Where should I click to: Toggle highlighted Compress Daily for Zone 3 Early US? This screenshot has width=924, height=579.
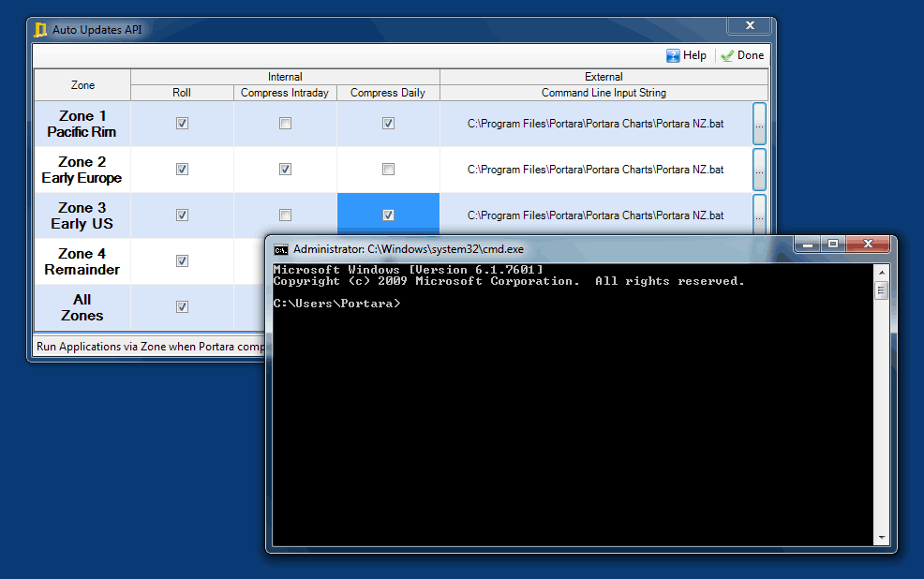click(x=388, y=215)
